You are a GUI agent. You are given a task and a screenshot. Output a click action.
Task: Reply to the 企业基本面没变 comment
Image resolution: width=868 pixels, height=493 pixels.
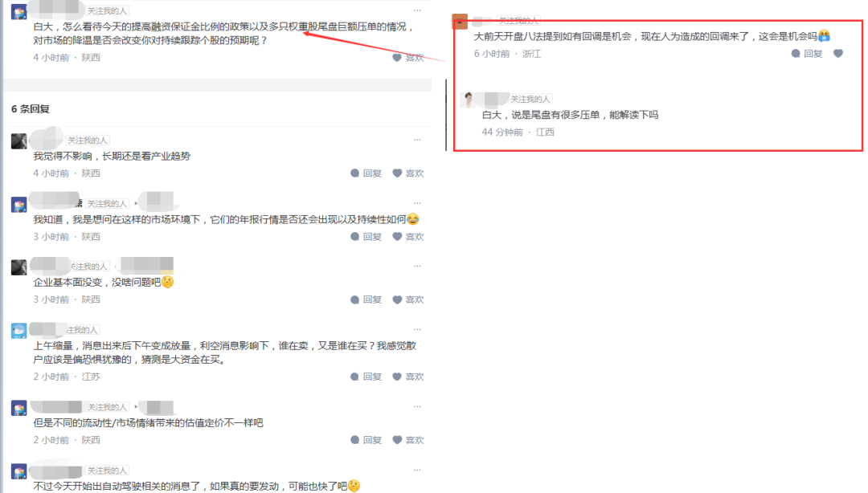366,299
